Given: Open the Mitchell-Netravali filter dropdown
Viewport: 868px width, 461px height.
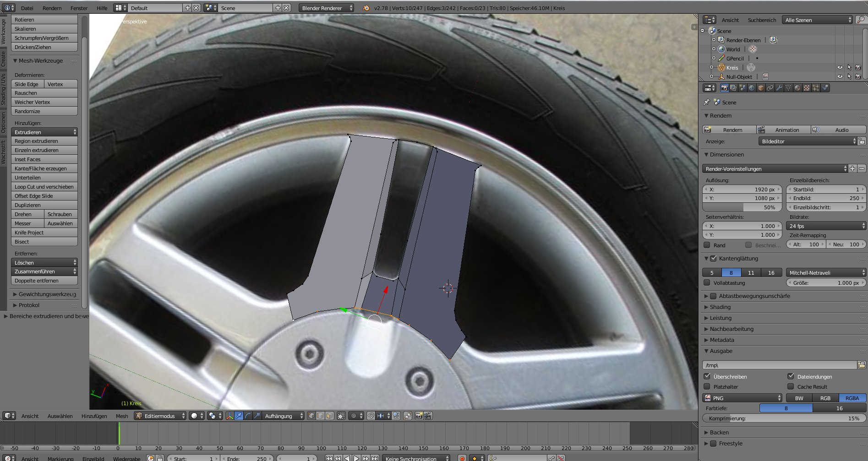Looking at the screenshot, I should (826, 272).
